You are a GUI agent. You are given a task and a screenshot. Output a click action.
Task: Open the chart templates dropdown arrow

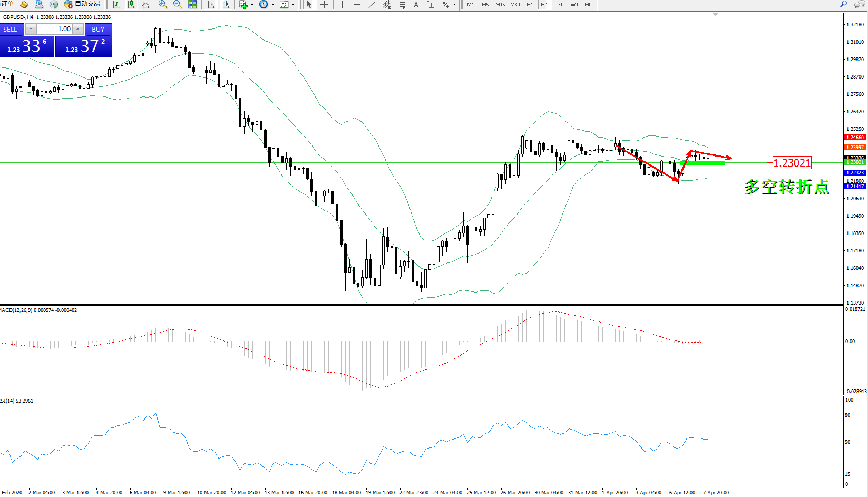pyautogui.click(x=293, y=5)
